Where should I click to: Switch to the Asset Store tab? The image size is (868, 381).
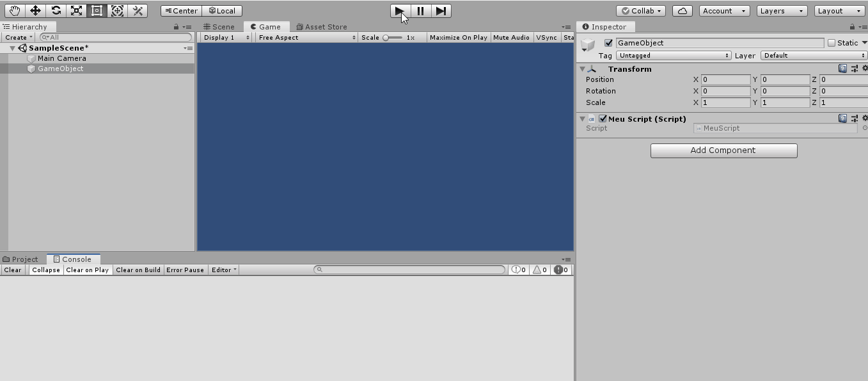click(322, 27)
